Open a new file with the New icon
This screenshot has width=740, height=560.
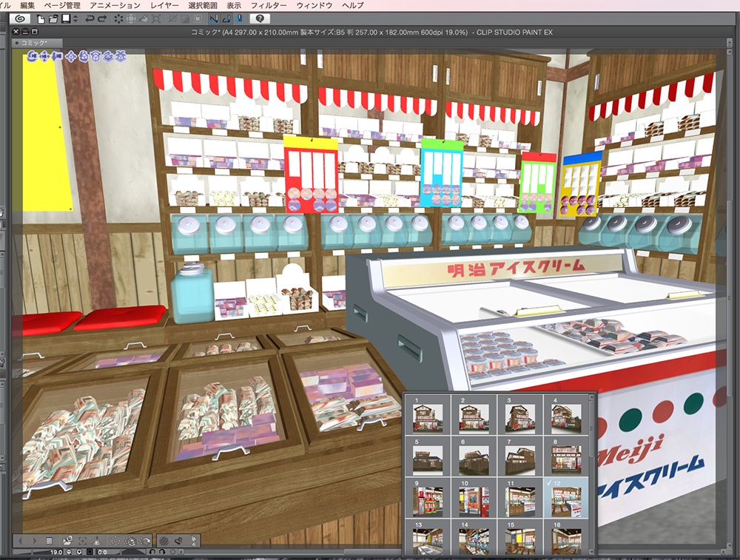(39, 18)
